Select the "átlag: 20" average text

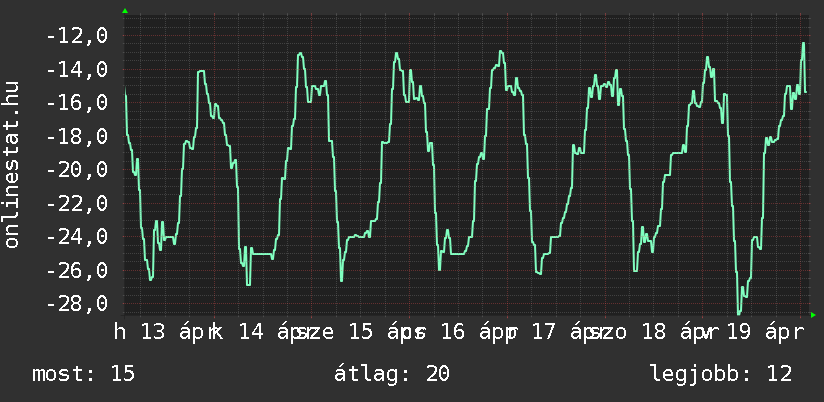395,374
